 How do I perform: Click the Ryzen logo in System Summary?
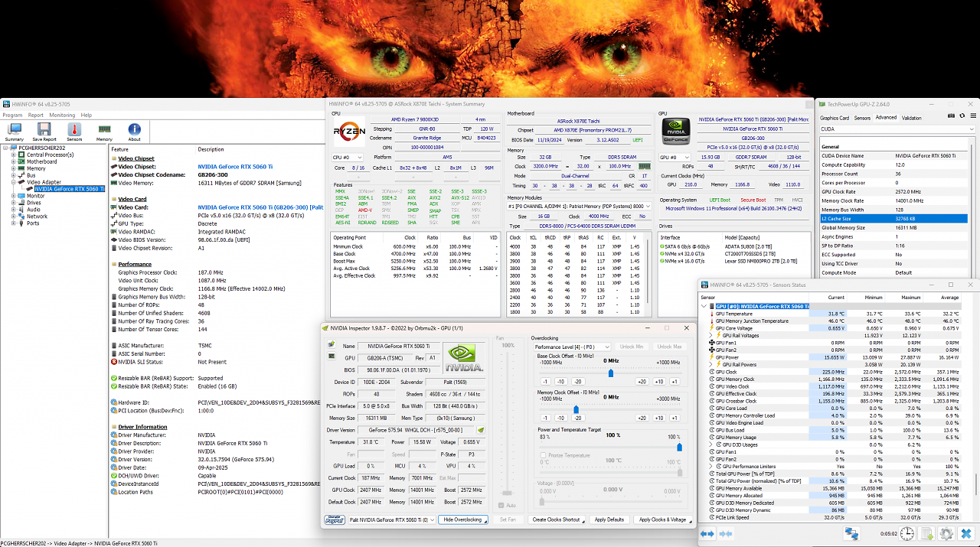(348, 133)
